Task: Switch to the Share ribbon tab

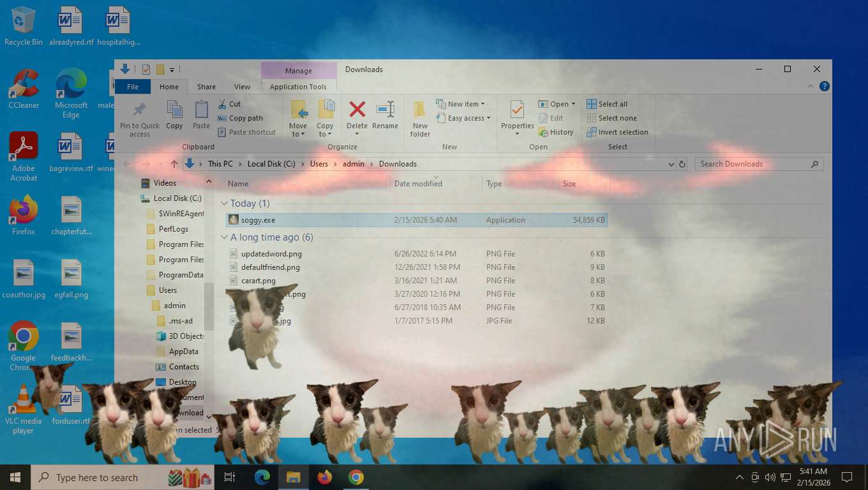Action: [x=206, y=87]
